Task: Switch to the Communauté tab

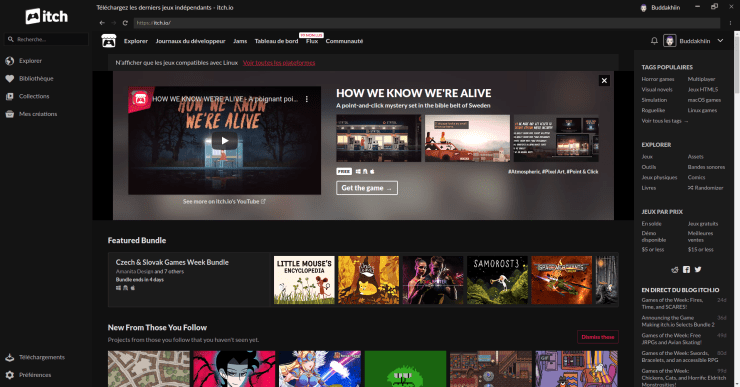Action: 344,42
